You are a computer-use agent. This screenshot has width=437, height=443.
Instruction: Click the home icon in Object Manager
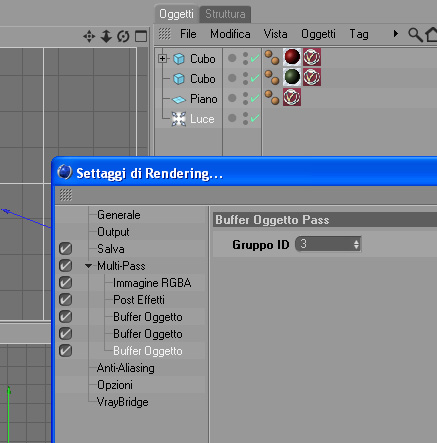[x=431, y=35]
